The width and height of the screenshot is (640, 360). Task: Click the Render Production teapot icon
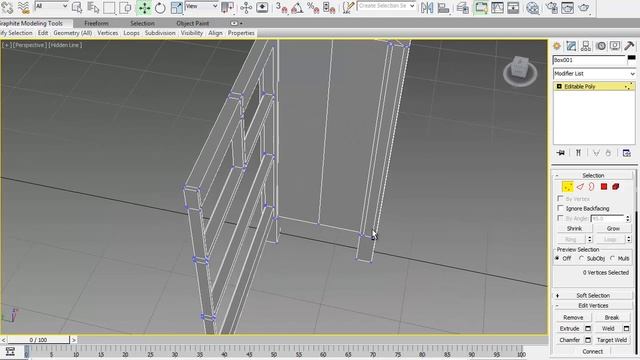(x=584, y=7)
